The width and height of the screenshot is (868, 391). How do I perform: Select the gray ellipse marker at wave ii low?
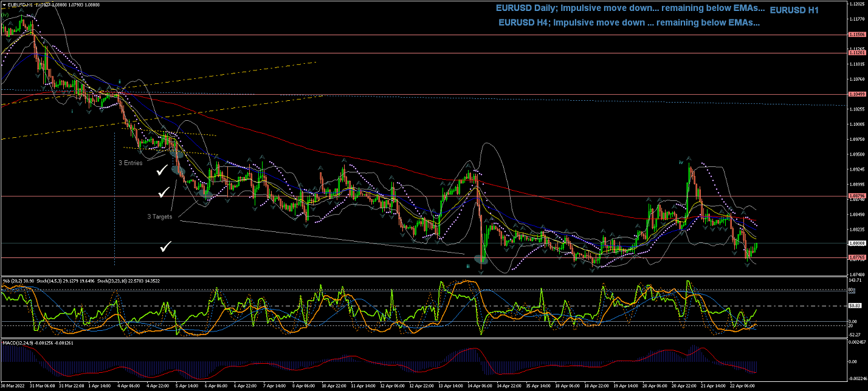(x=482, y=260)
